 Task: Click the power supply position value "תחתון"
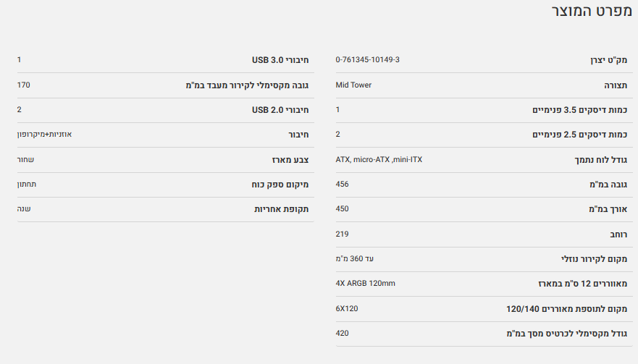tap(27, 185)
